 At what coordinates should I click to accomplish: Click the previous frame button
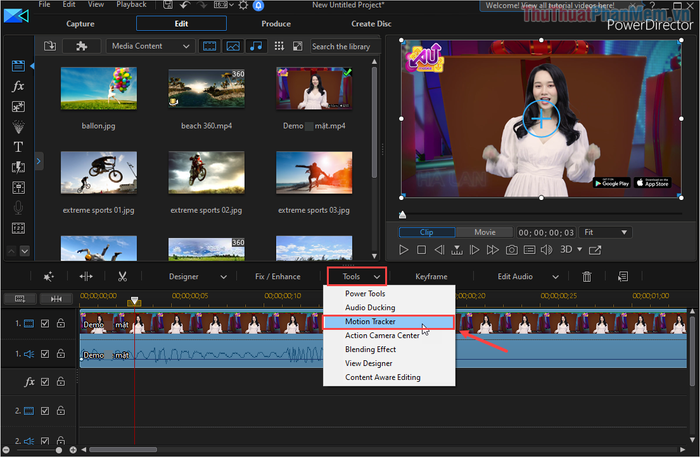tap(439, 249)
